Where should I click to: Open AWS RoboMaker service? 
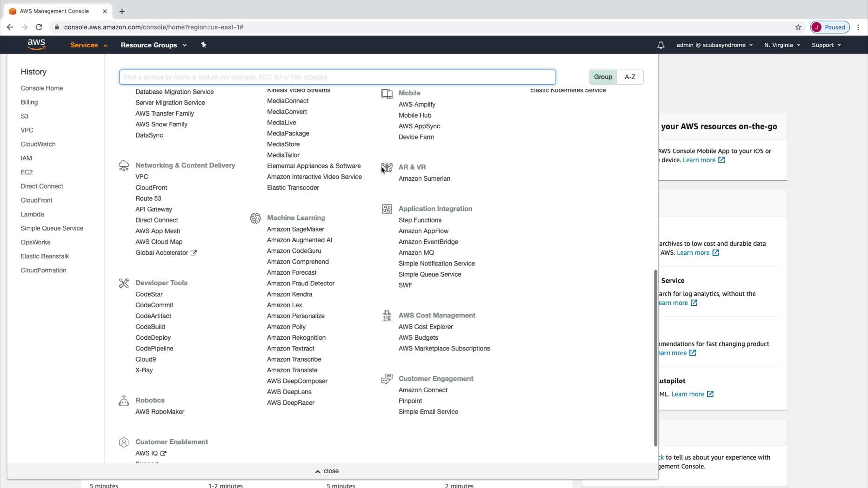(x=160, y=412)
